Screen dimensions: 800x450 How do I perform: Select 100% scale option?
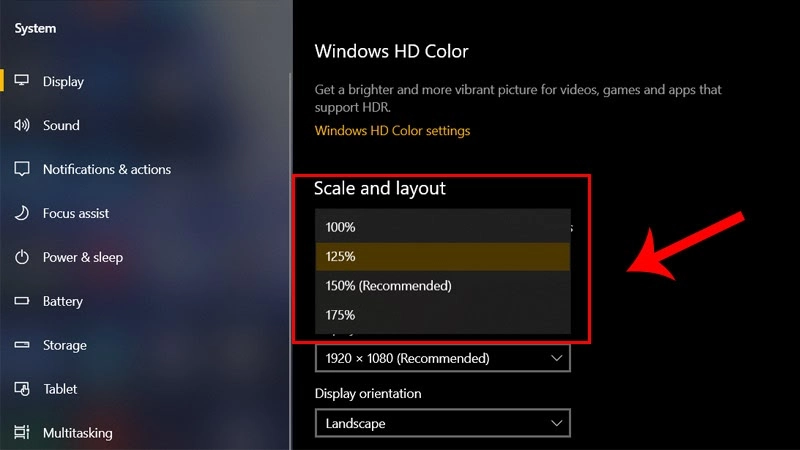(x=442, y=227)
